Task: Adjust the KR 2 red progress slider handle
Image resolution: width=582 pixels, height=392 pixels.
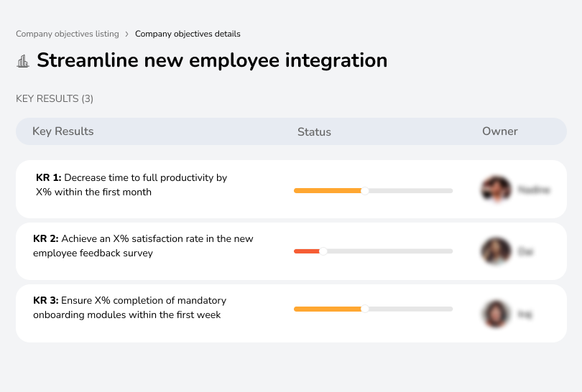Action: (323, 251)
